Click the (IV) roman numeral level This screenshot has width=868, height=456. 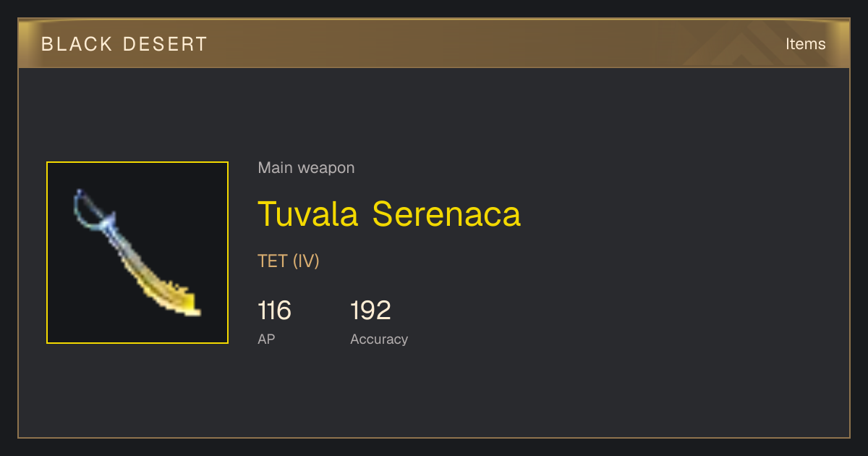point(306,261)
